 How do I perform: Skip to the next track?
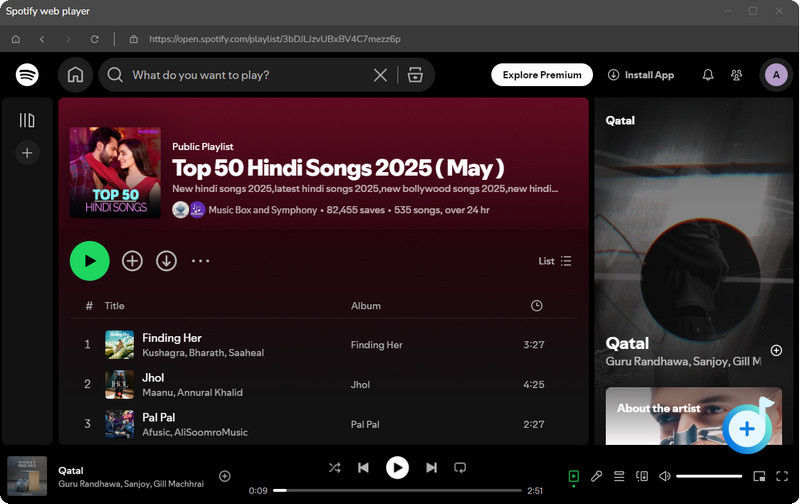click(x=431, y=468)
